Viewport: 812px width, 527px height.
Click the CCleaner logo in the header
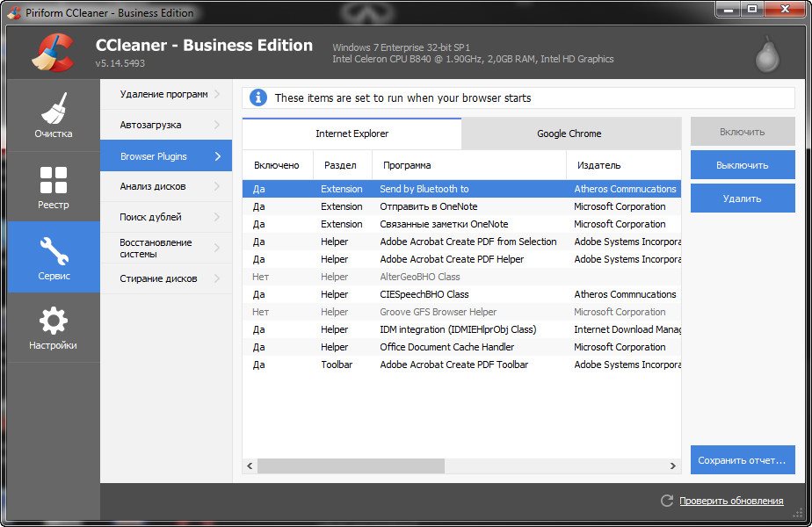click(x=53, y=53)
